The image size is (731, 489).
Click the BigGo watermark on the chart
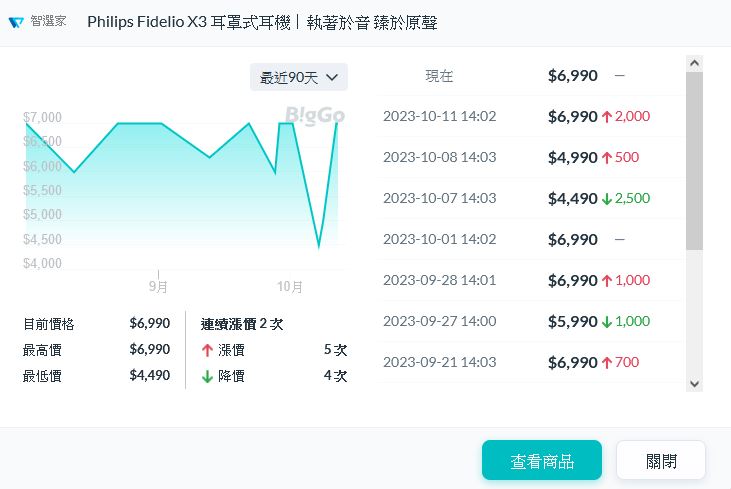point(314,115)
